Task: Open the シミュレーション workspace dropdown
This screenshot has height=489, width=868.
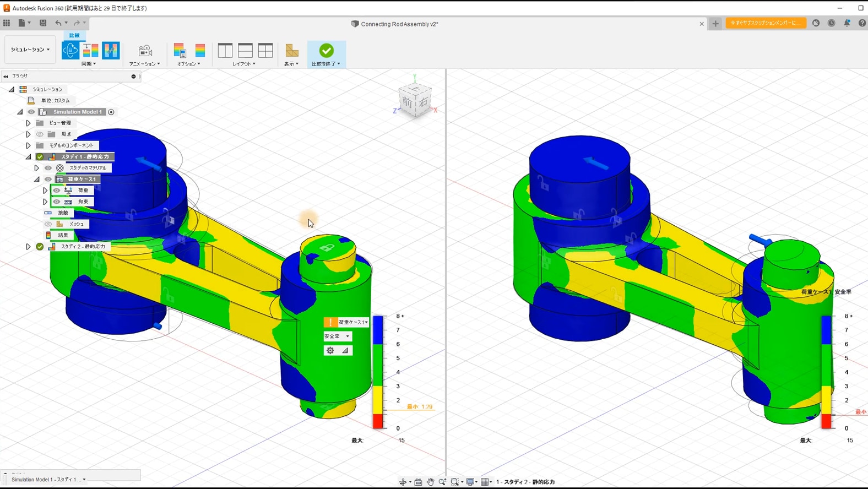Action: tap(30, 50)
